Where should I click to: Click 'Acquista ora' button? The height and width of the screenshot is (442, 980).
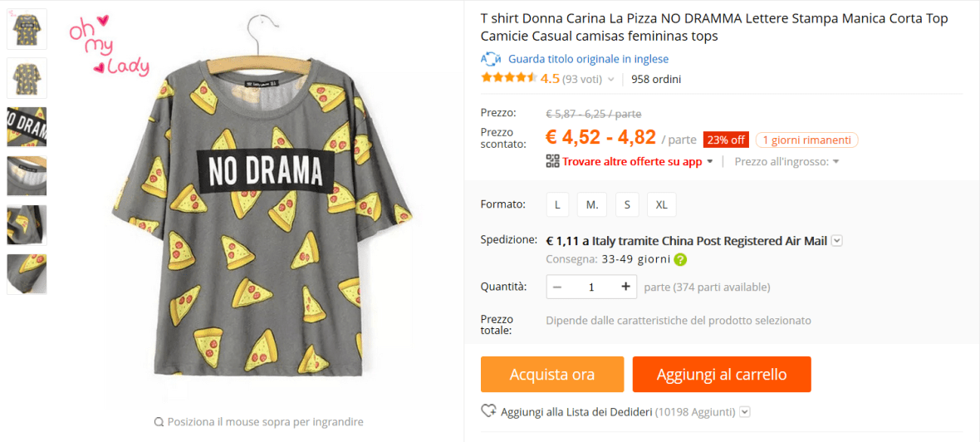(x=552, y=375)
